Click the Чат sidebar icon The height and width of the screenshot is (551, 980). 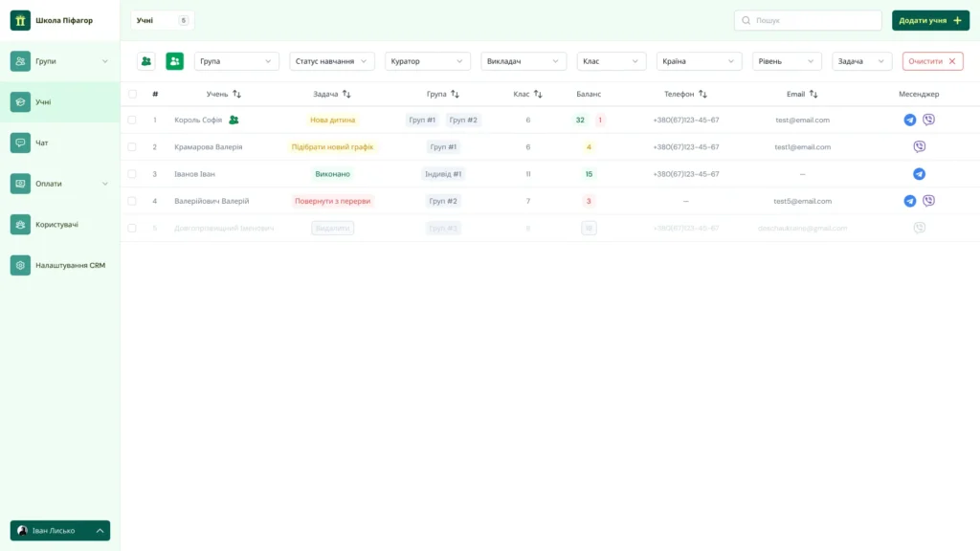pyautogui.click(x=20, y=143)
